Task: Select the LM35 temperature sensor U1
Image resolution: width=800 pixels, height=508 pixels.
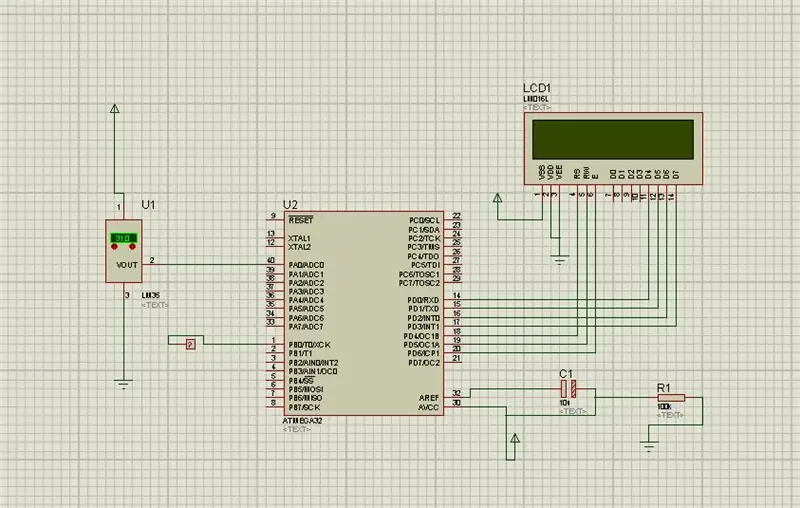Action: pyautogui.click(x=123, y=251)
